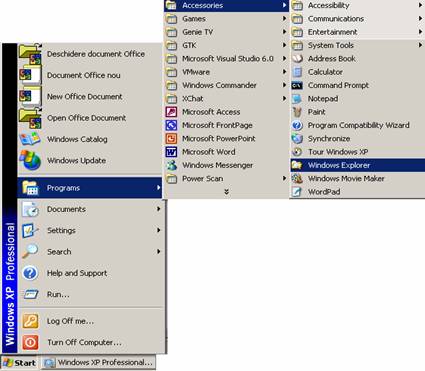Select the Genie TV folder label

click(x=197, y=32)
